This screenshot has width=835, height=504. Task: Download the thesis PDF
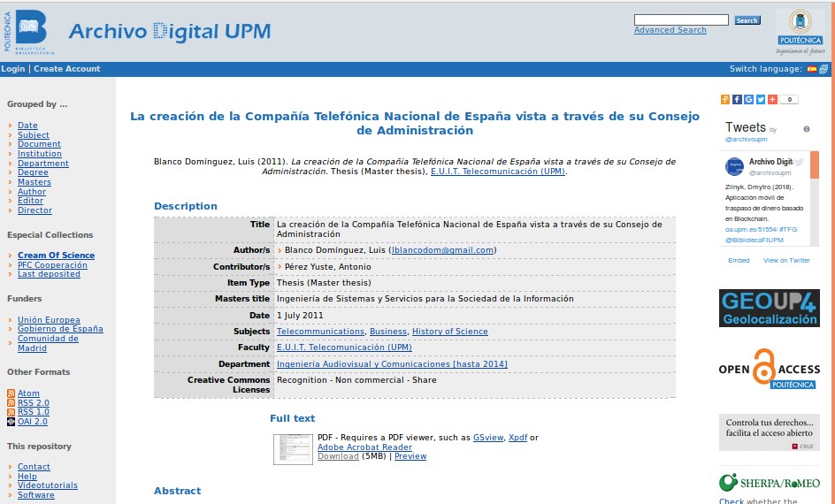pyautogui.click(x=338, y=456)
